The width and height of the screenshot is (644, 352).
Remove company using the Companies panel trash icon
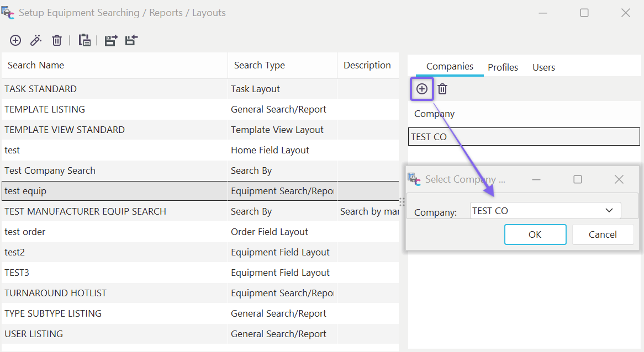[442, 89]
